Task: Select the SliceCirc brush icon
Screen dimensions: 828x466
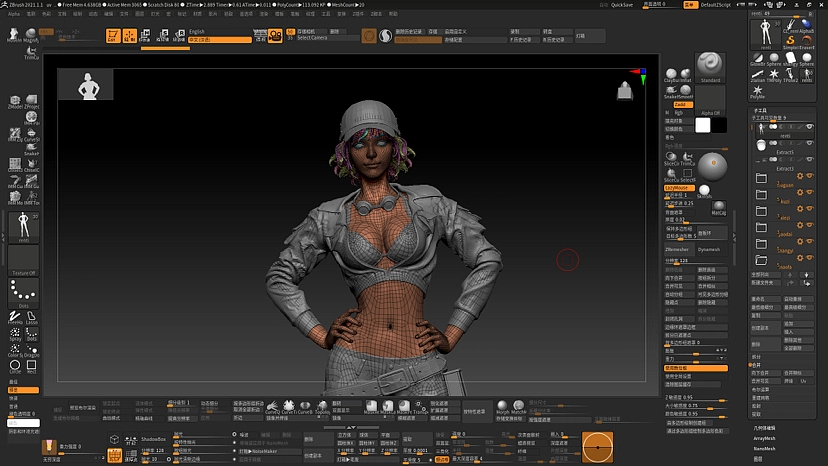Action: pyautogui.click(x=671, y=159)
